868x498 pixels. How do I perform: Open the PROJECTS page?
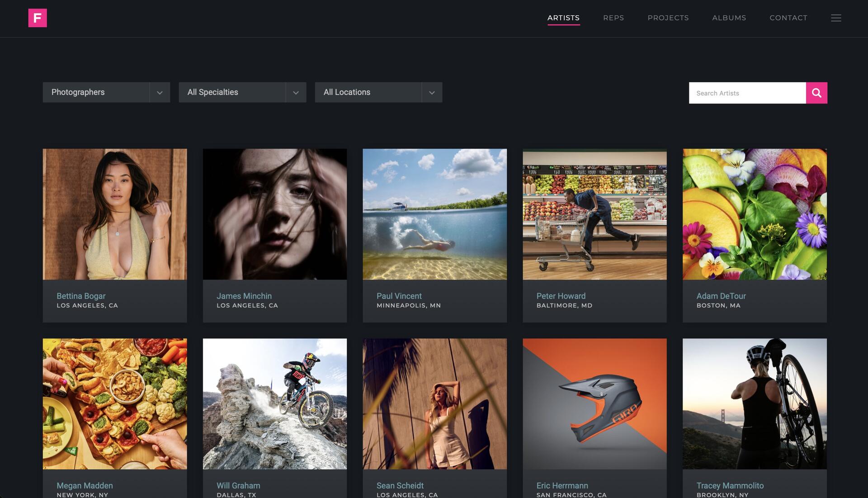tap(668, 18)
